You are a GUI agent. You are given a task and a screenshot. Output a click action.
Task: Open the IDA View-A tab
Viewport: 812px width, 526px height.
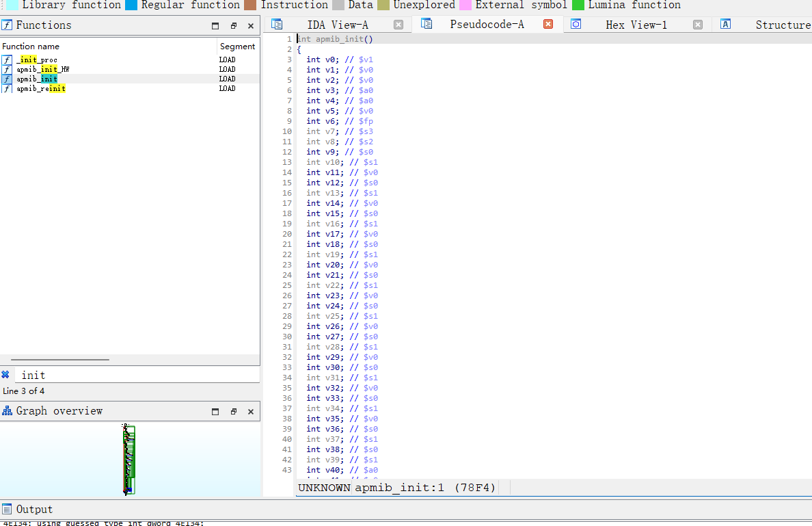tap(338, 25)
